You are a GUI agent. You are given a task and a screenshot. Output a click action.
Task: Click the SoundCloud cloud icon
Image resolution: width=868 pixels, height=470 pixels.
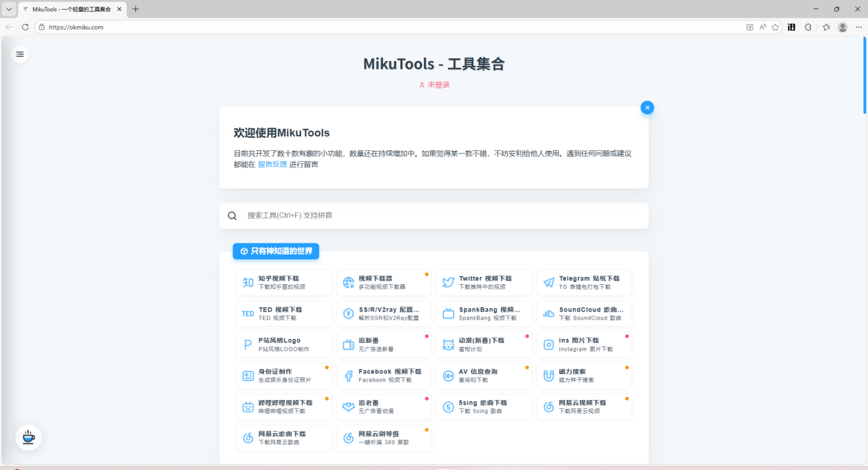click(x=549, y=314)
